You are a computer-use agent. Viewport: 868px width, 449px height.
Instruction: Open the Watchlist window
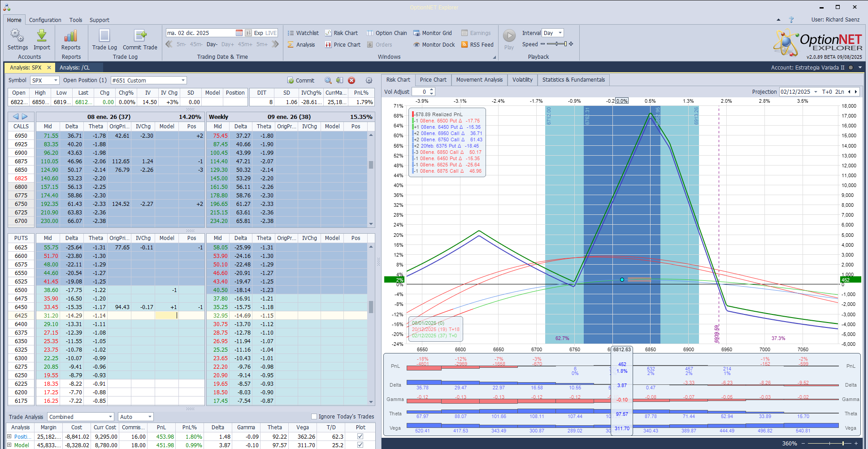(x=303, y=33)
